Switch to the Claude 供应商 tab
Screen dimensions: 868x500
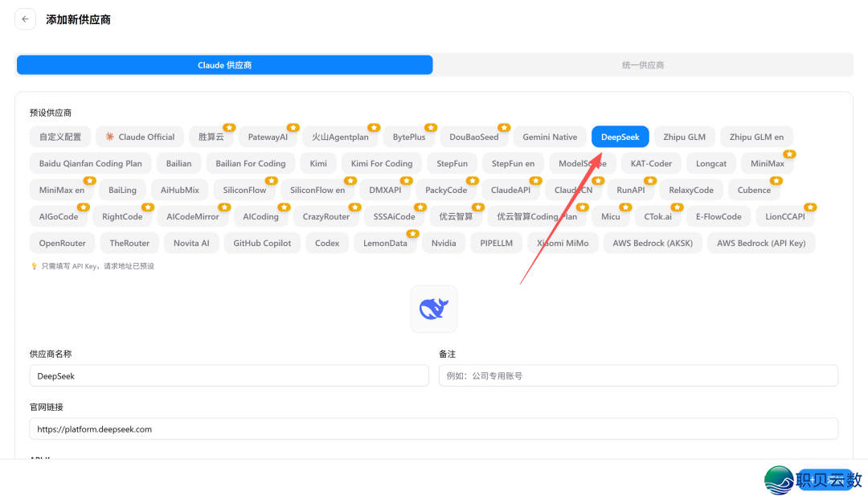coord(225,65)
